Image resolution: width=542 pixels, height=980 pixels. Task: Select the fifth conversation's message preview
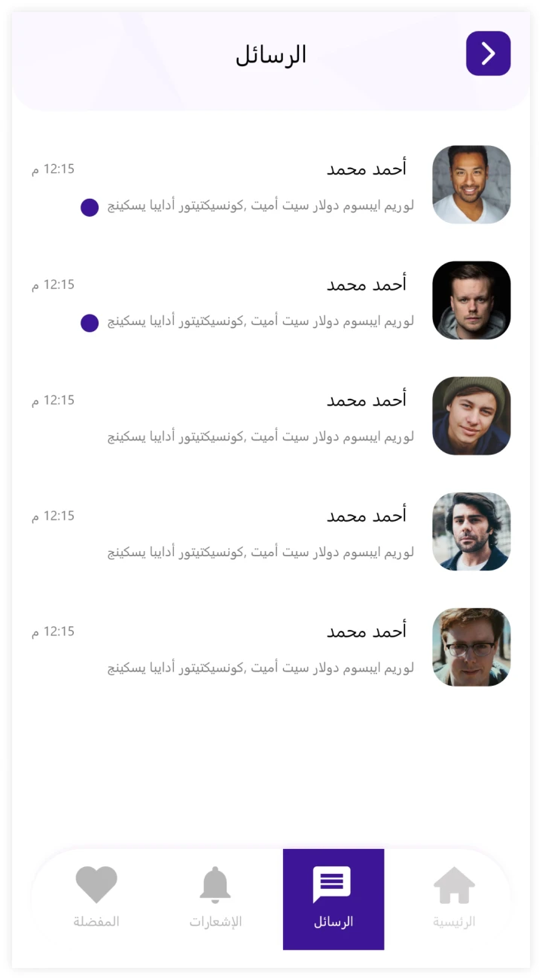[x=260, y=668]
